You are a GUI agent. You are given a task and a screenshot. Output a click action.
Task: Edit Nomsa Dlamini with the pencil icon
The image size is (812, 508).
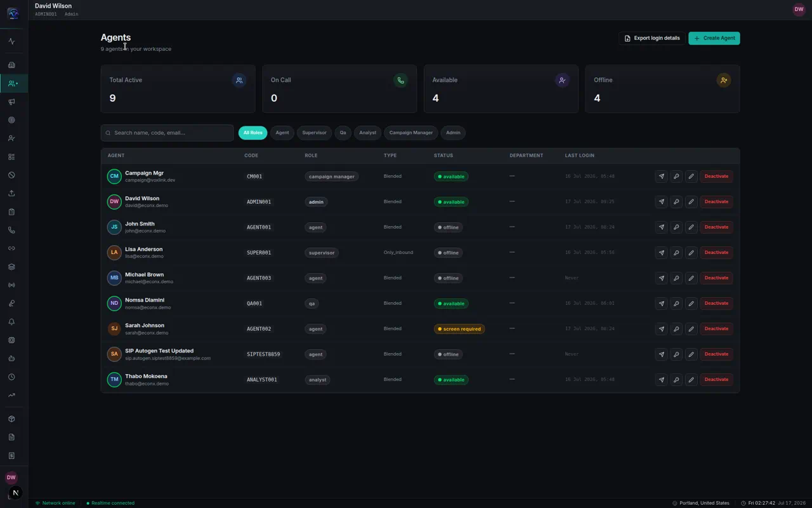pos(691,304)
